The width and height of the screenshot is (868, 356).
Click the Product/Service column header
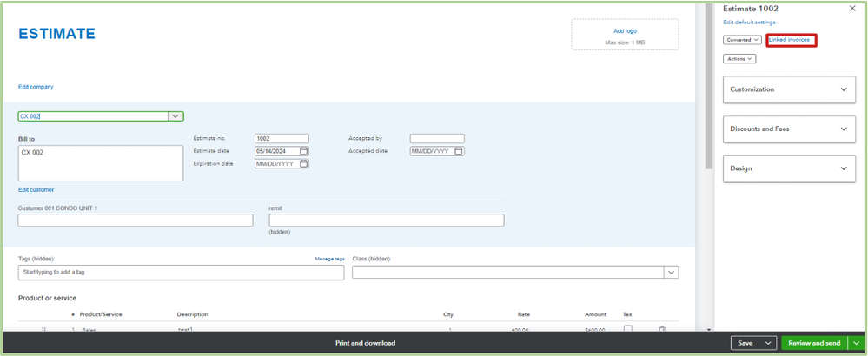tap(101, 314)
